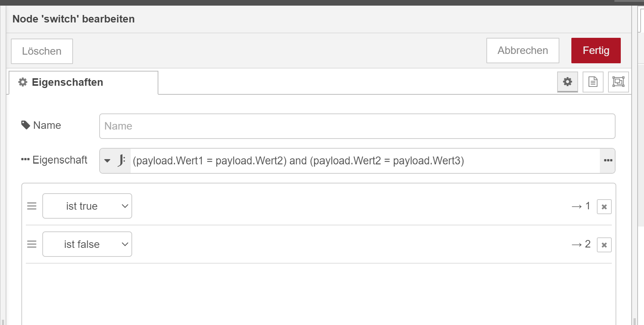The width and height of the screenshot is (644, 325).
Task: Click the JSONata type icon
Action: (x=121, y=161)
